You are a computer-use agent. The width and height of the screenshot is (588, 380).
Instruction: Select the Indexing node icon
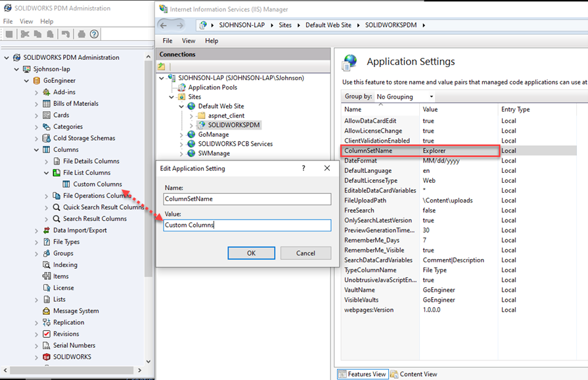[47, 265]
